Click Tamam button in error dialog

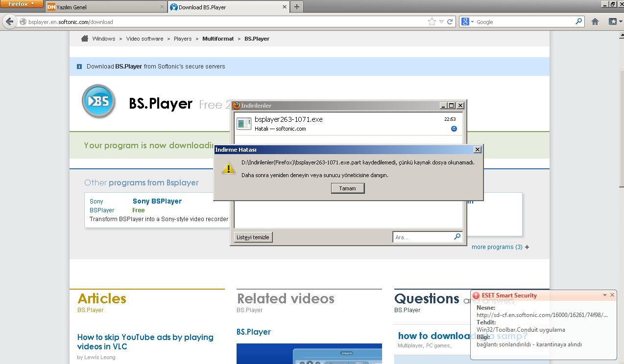coord(347,188)
